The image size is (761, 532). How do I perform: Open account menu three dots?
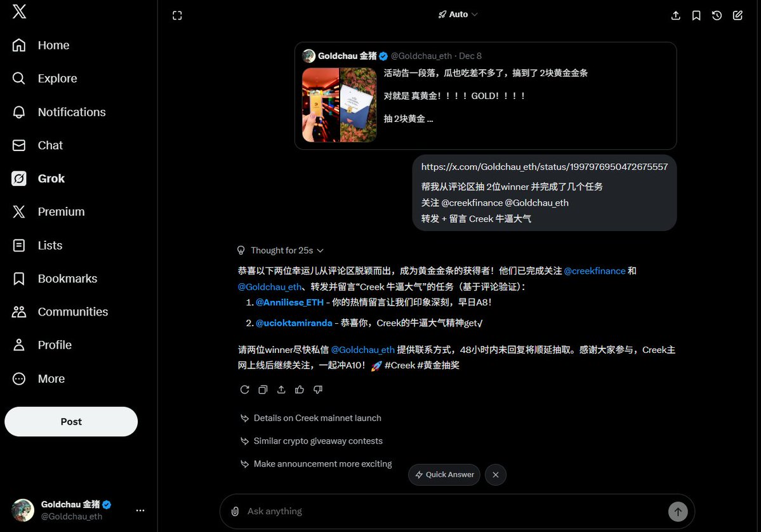140,510
